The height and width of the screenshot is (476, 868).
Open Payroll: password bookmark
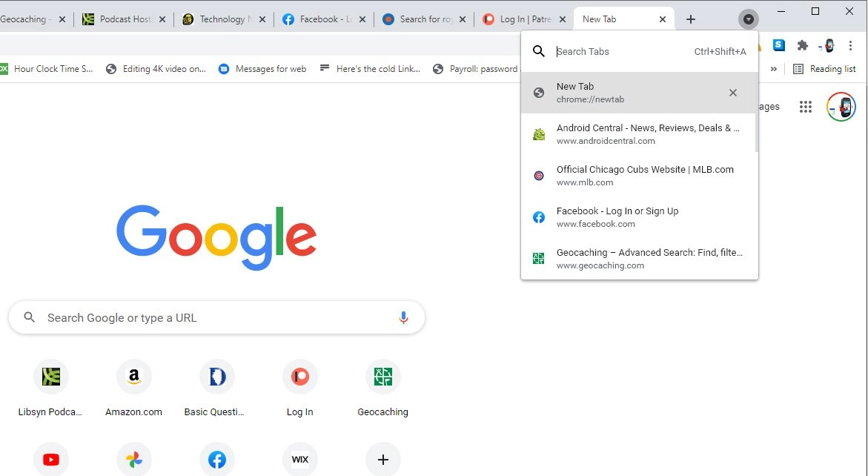click(x=476, y=69)
